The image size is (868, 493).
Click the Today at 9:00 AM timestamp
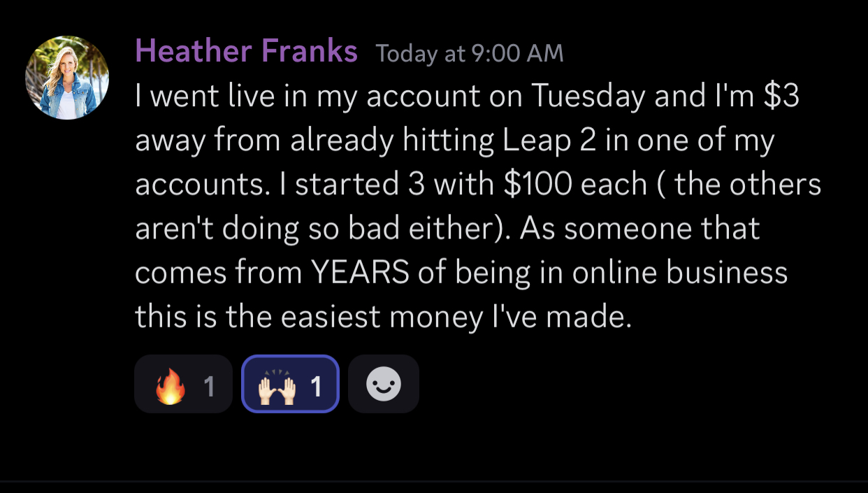[470, 53]
